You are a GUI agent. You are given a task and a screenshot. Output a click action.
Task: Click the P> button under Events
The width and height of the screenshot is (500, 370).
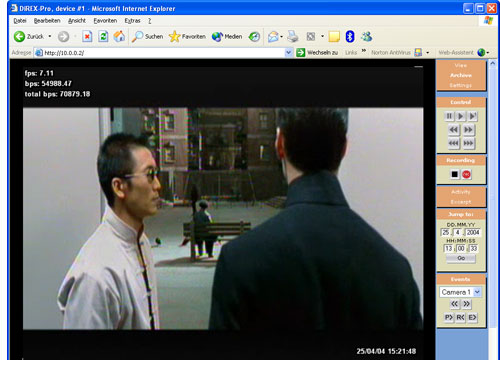click(449, 317)
